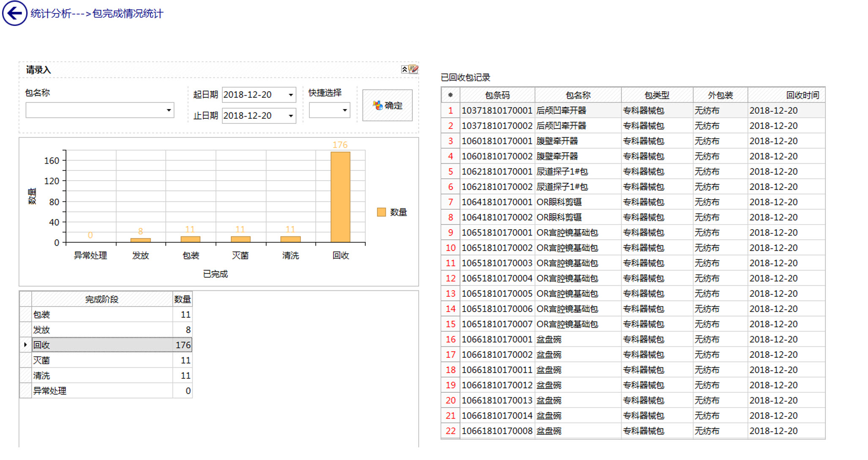The height and width of the screenshot is (460, 868).
Task: Open the 包名称 dropdown
Action: coord(169,110)
